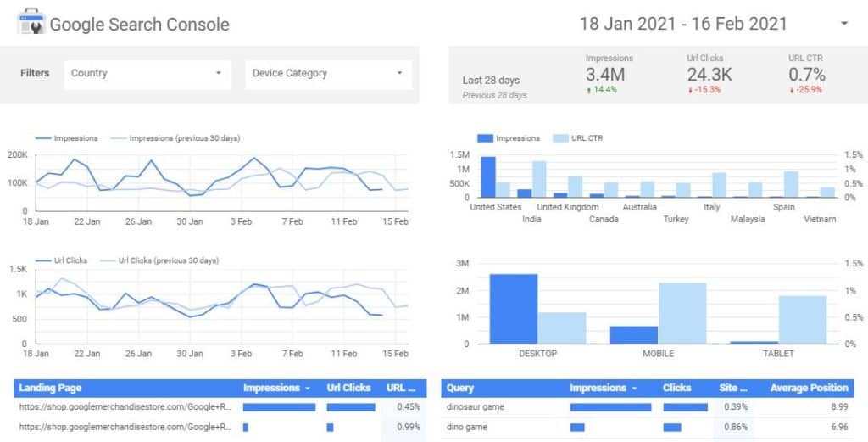Click the Previous 28 days label
The width and height of the screenshot is (868, 442).
[x=494, y=95]
